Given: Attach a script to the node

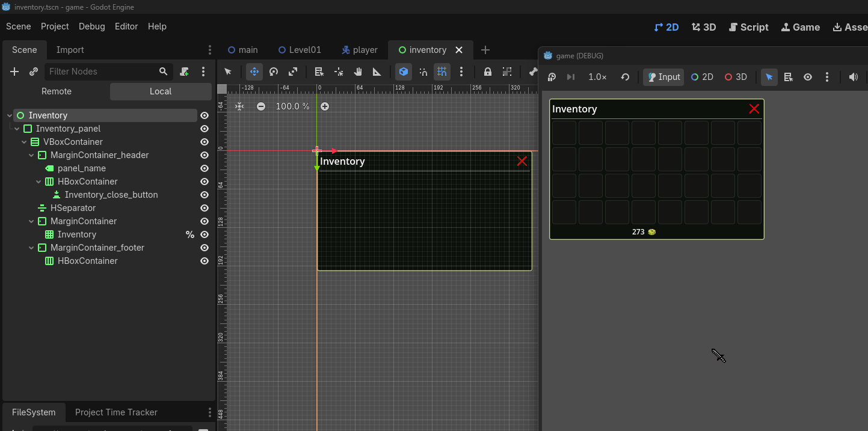Looking at the screenshot, I should coord(185,72).
